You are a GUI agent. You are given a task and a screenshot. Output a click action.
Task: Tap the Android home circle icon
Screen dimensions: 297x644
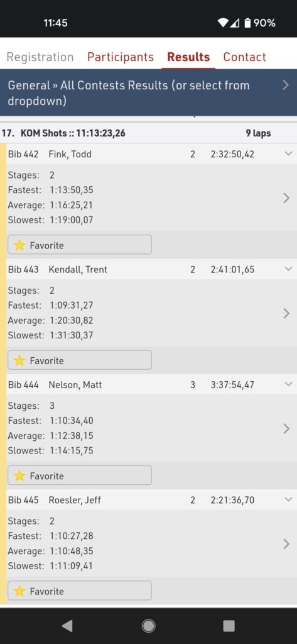click(x=148, y=626)
